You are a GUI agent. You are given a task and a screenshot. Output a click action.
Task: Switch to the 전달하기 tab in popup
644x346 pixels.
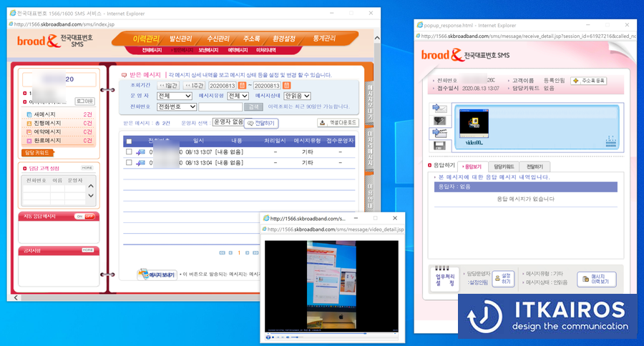point(535,167)
